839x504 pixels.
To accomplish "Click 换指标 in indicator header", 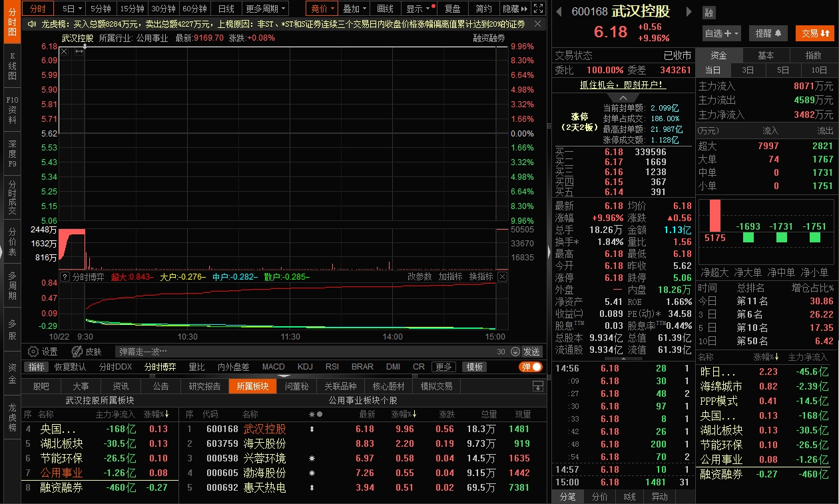I will (481, 276).
